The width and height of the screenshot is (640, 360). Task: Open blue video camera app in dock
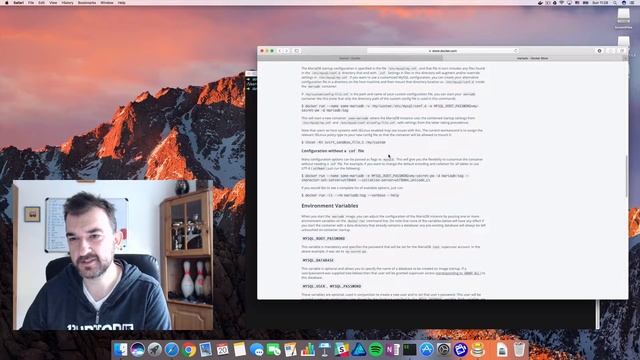pyautogui.click(x=460, y=350)
